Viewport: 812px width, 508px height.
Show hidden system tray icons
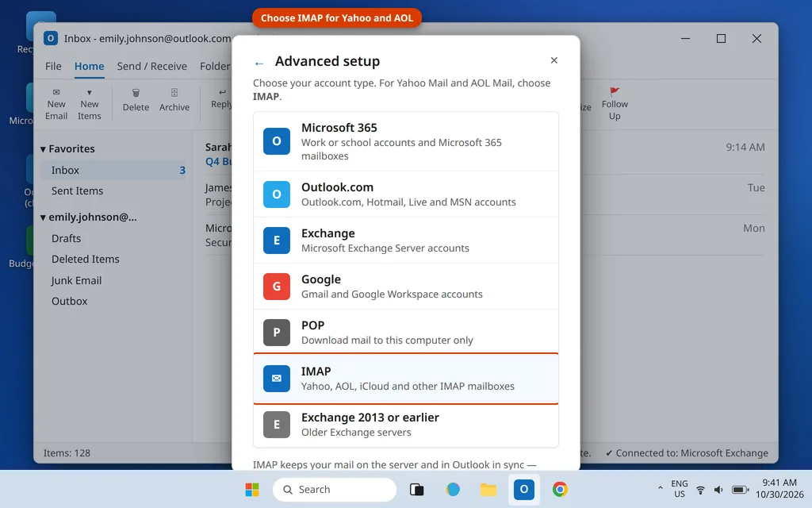pyautogui.click(x=660, y=488)
